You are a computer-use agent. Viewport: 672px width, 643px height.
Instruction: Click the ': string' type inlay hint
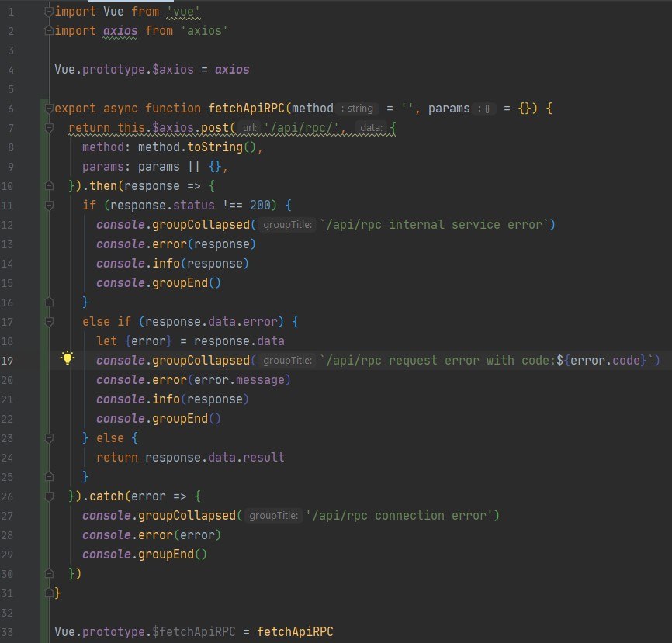click(x=358, y=109)
